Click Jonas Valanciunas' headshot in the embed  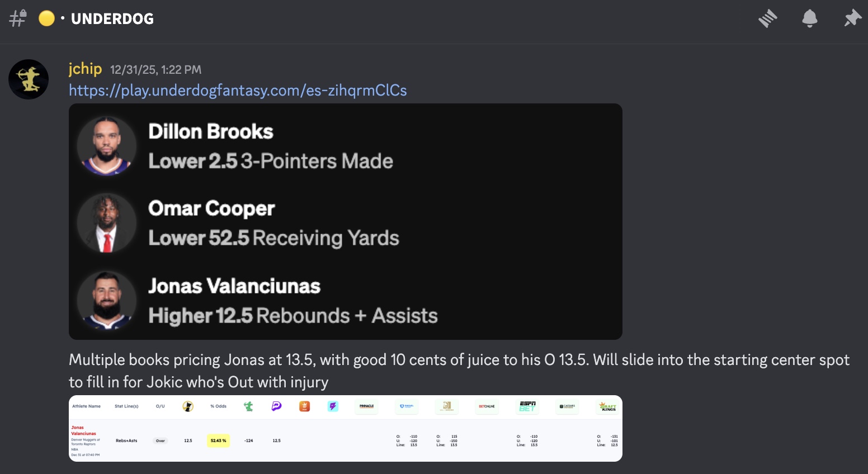[106, 300]
